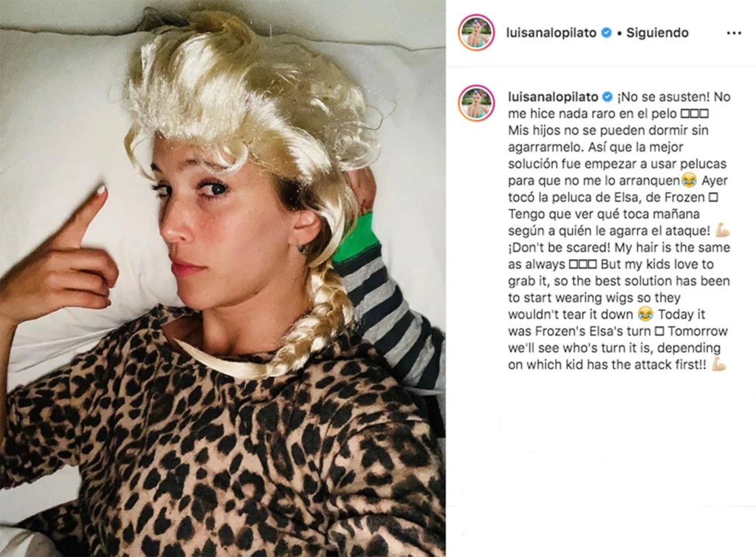Open luisanalopilato profile from caption username
This screenshot has width=756, height=557.
tap(552, 97)
